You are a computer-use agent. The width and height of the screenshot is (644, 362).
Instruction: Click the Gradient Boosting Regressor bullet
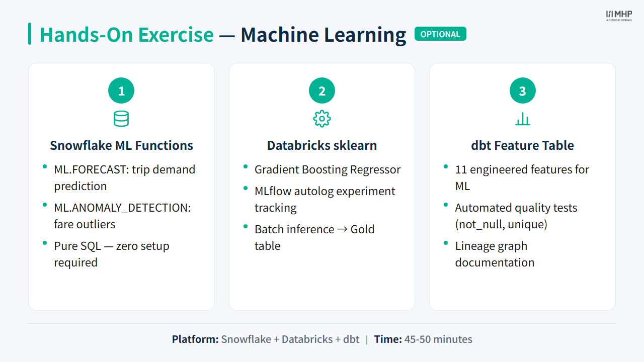coord(328,169)
